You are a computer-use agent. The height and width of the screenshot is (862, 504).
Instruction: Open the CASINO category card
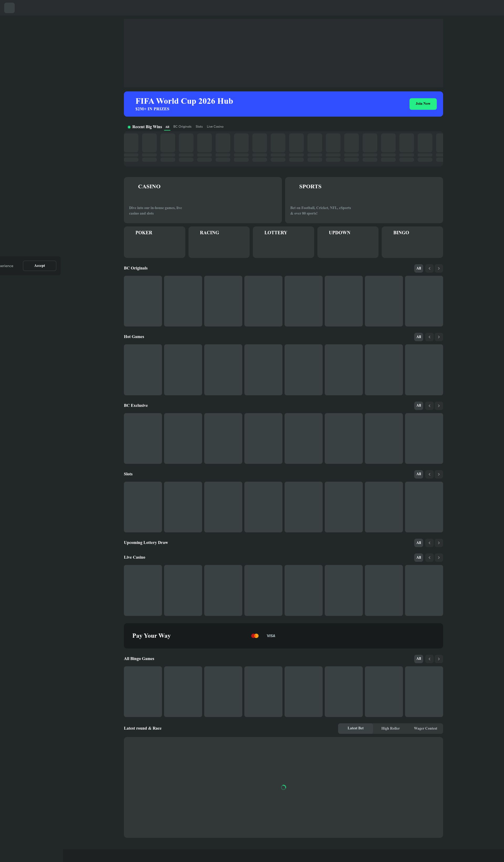(203, 200)
